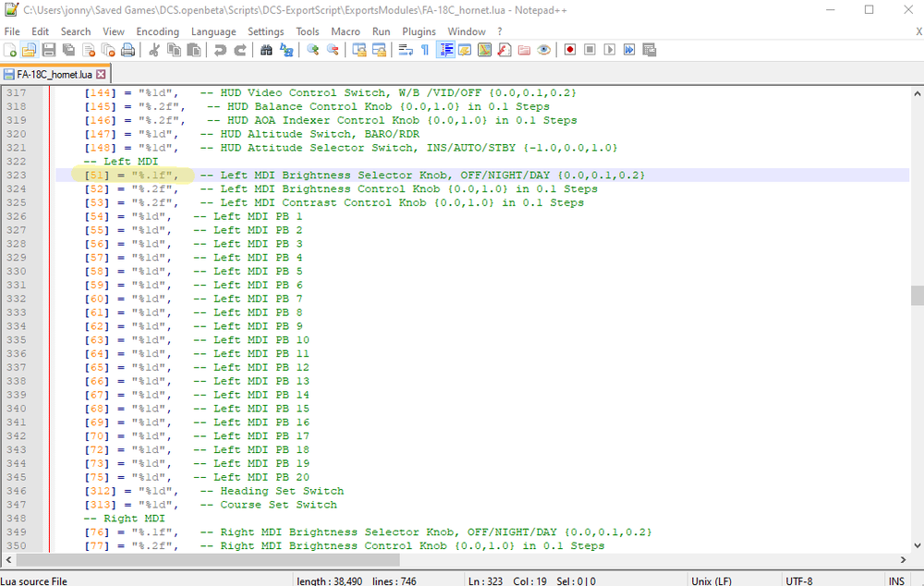
Task: Open the Encoding menu
Action: 157,31
